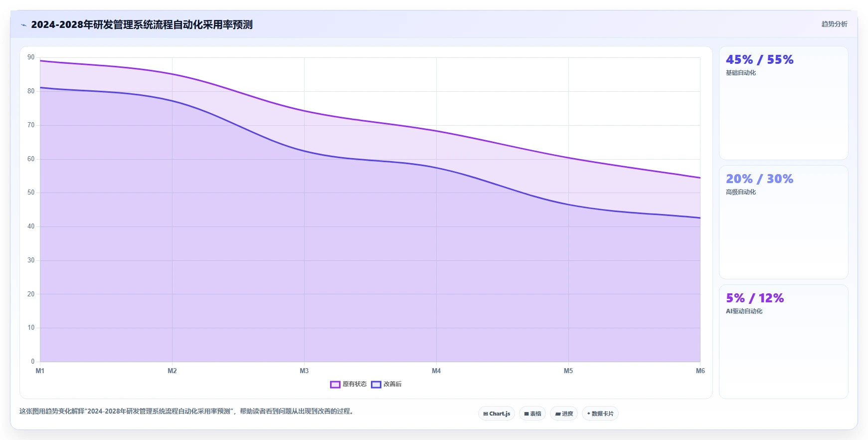Select the 5% / 12% value
This screenshot has height=440, width=868.
[755, 298]
